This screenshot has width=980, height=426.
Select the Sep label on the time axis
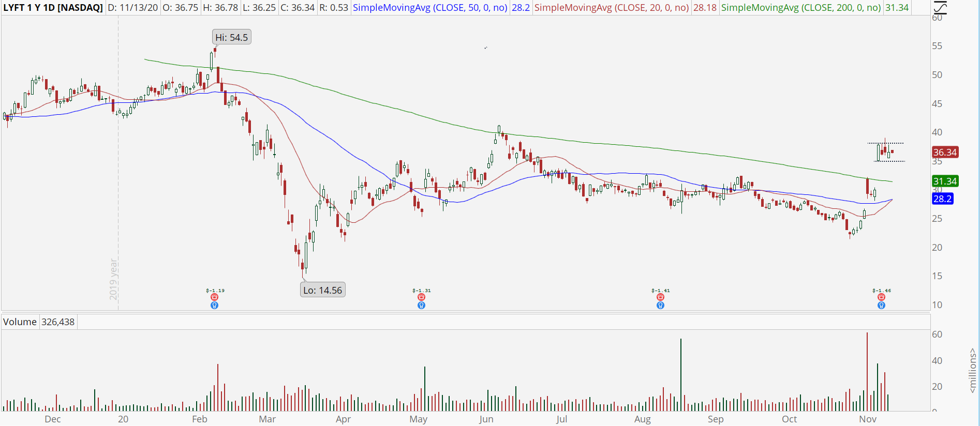point(716,419)
